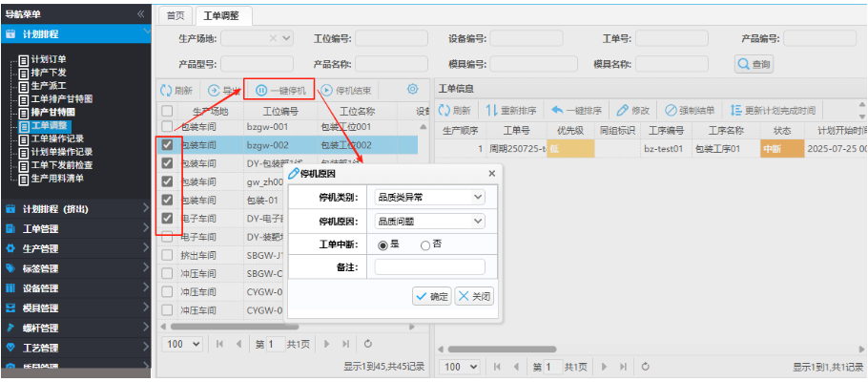Open the gear settings in left grid toolbar
868x382 pixels.
tap(412, 89)
